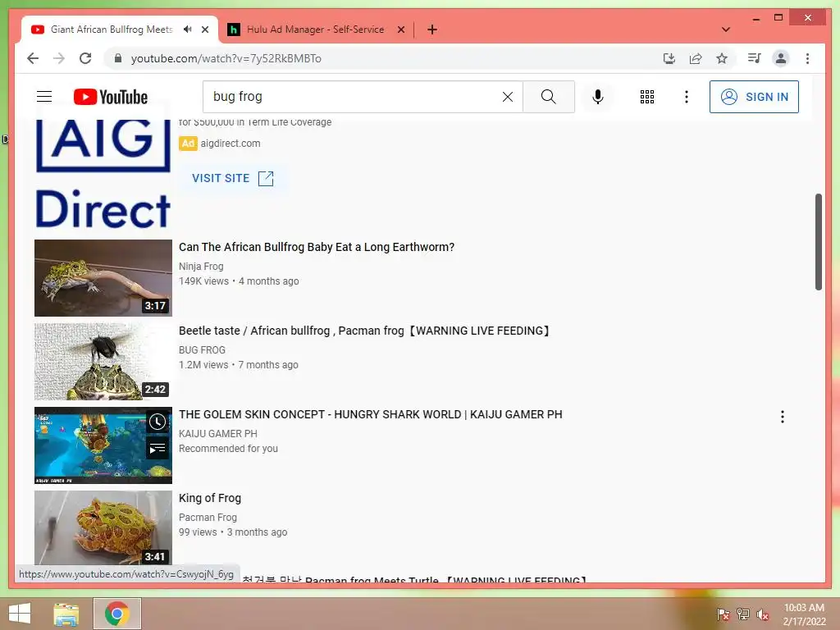840x630 pixels.
Task: Open BUG FROG channel name
Action: coord(202,349)
